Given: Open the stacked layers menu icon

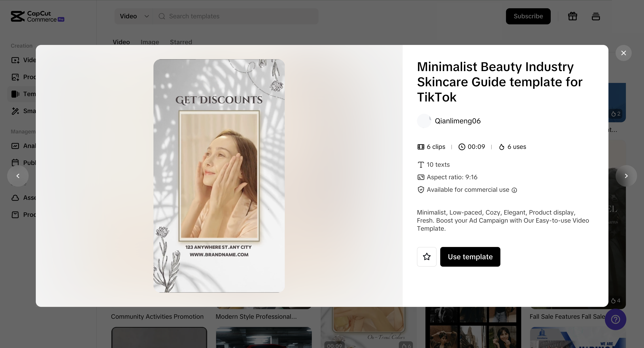Looking at the screenshot, I should click(596, 16).
